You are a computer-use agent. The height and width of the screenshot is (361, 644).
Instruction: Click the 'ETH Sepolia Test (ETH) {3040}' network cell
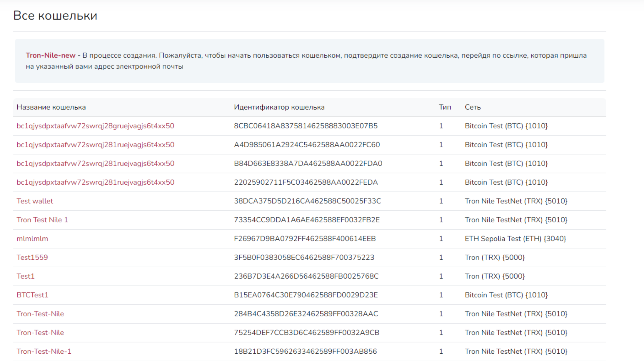(515, 239)
